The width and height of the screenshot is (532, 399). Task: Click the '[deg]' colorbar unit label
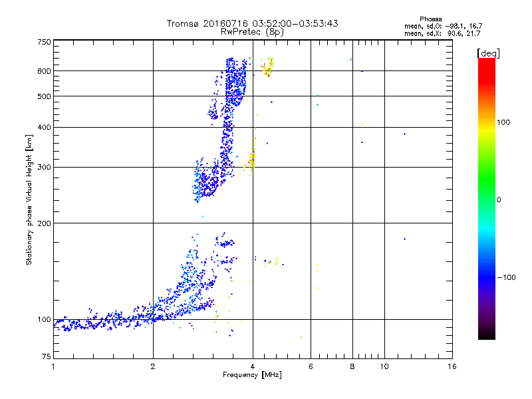point(488,53)
